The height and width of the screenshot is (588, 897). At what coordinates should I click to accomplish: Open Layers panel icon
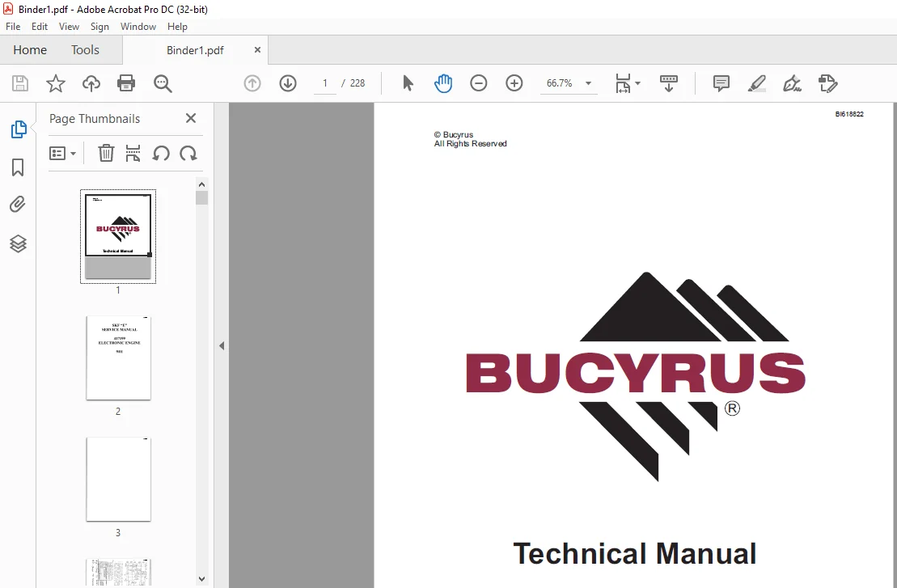[x=18, y=243]
